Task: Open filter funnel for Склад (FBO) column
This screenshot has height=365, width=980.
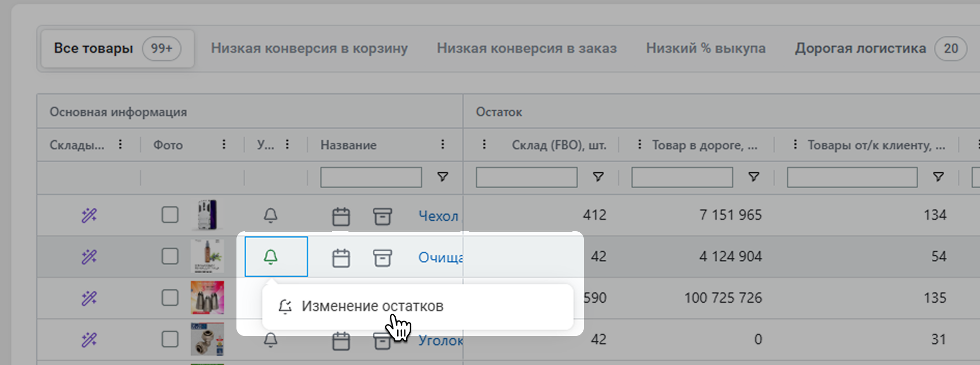Action: (x=598, y=177)
